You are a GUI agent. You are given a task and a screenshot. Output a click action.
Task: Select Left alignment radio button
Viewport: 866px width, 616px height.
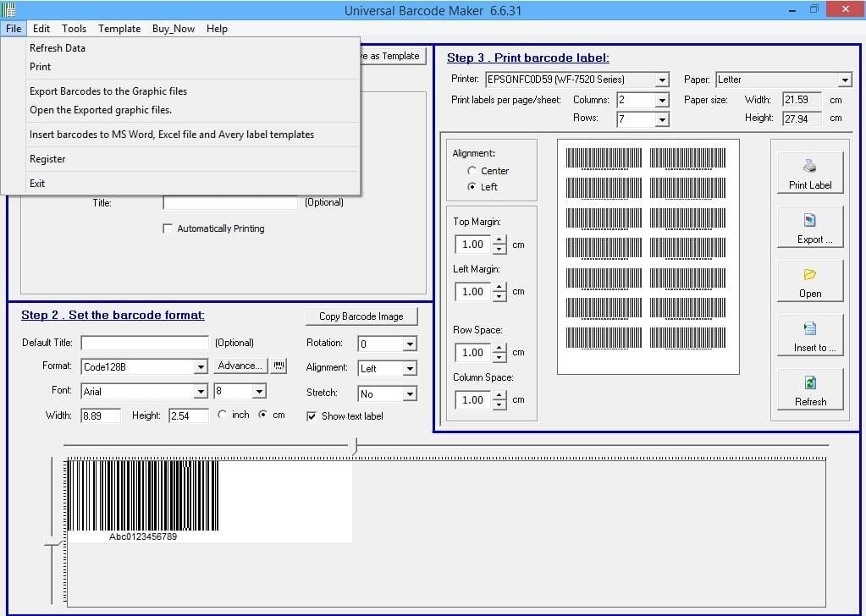472,186
